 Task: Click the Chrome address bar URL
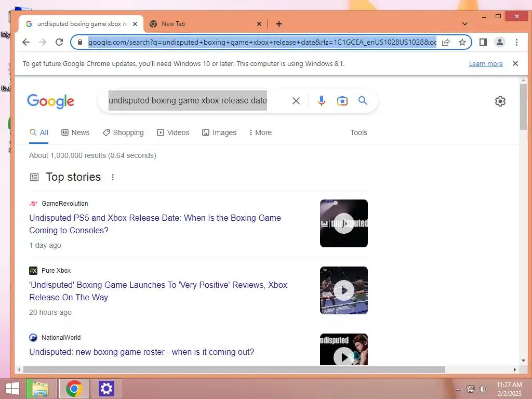tap(262, 42)
